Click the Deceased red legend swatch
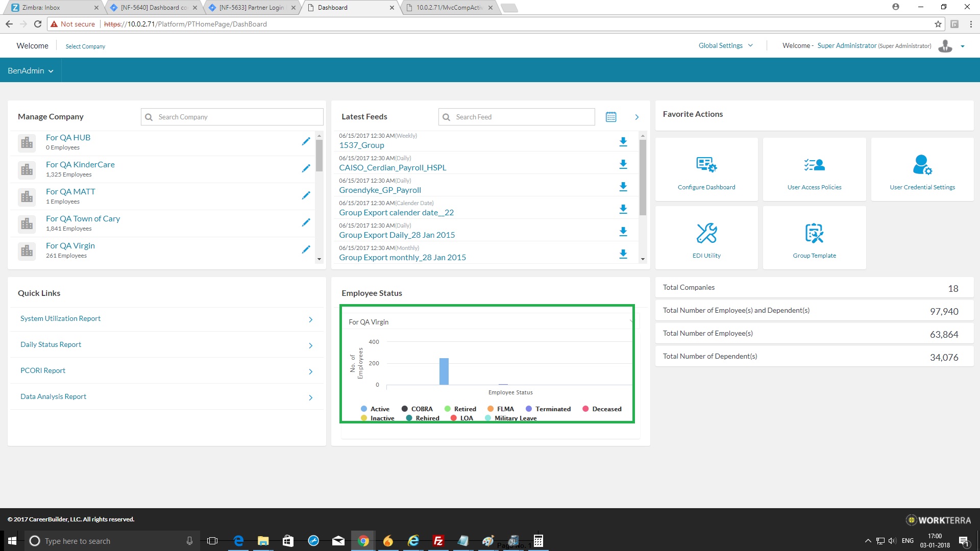The image size is (980, 551). [585, 409]
